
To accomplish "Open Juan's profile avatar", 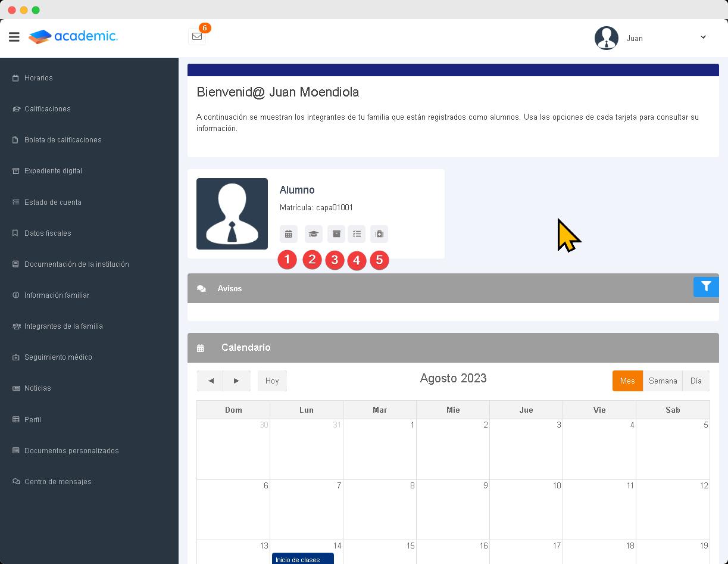I will (607, 38).
